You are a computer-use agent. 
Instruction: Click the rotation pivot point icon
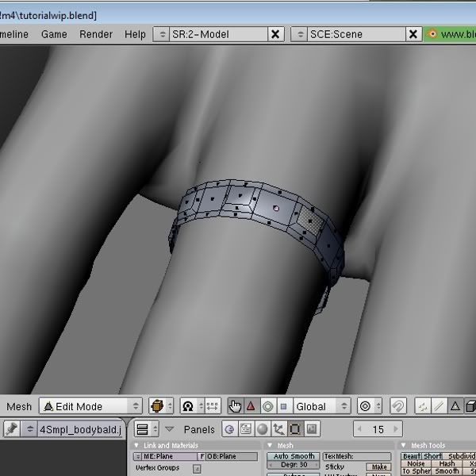click(188, 406)
